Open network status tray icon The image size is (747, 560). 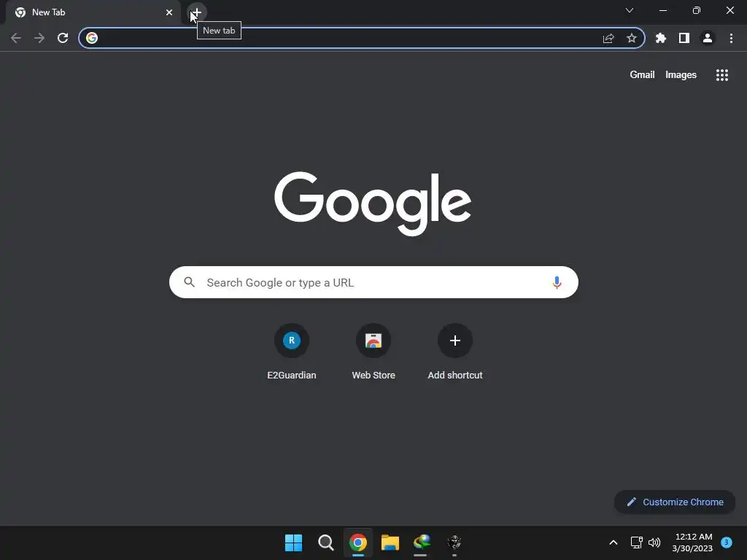(x=636, y=542)
